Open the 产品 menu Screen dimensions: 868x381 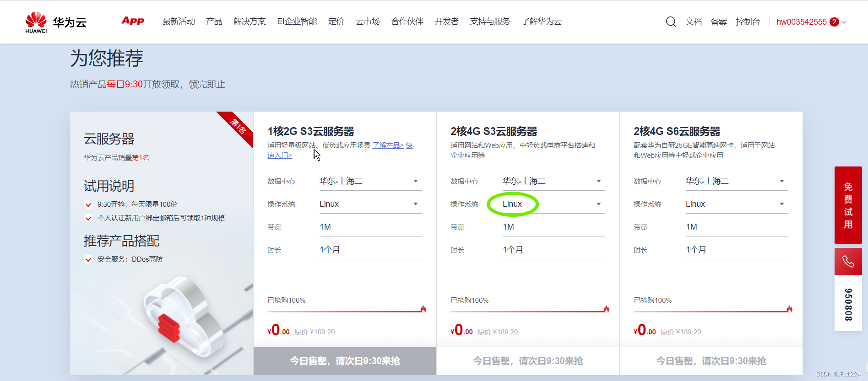pyautogui.click(x=214, y=21)
